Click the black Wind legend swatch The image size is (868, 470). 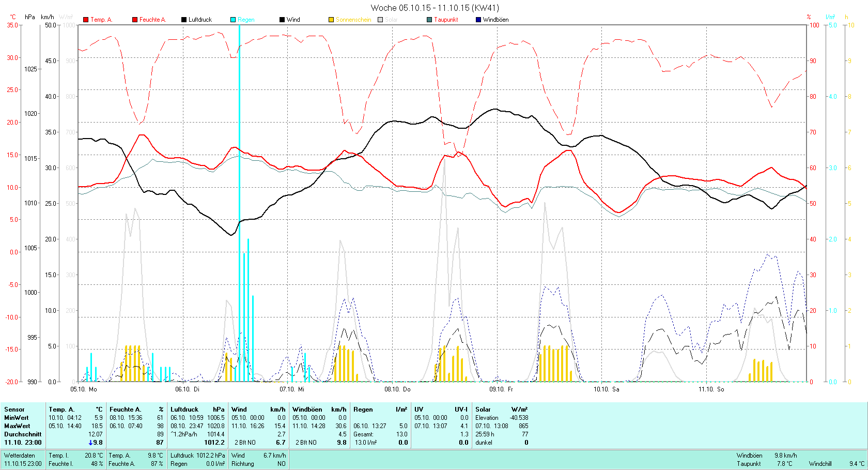282,20
